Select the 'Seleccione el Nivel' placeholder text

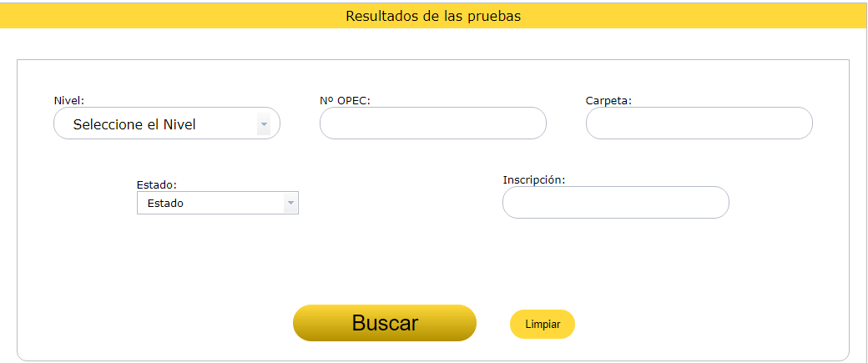coord(134,125)
